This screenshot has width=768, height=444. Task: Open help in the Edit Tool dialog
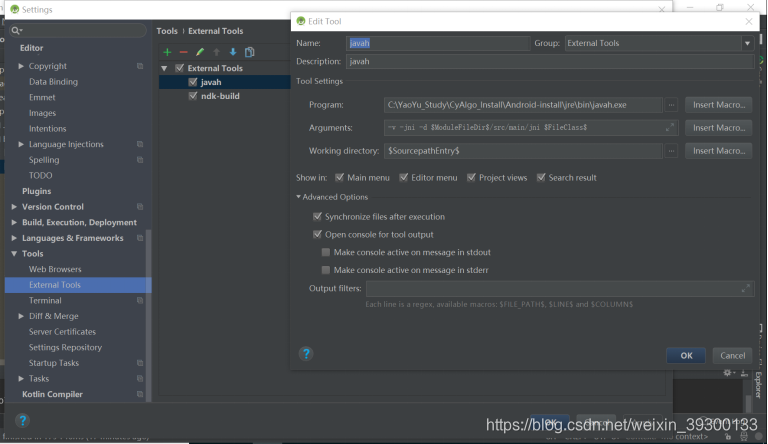pyautogui.click(x=306, y=354)
